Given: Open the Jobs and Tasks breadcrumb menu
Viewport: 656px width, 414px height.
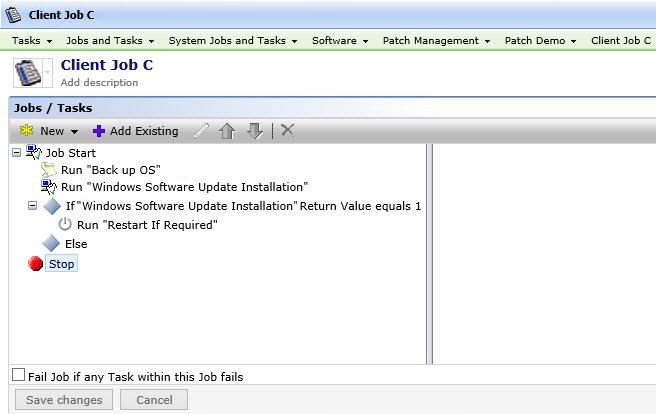Looking at the screenshot, I should [x=104, y=41].
